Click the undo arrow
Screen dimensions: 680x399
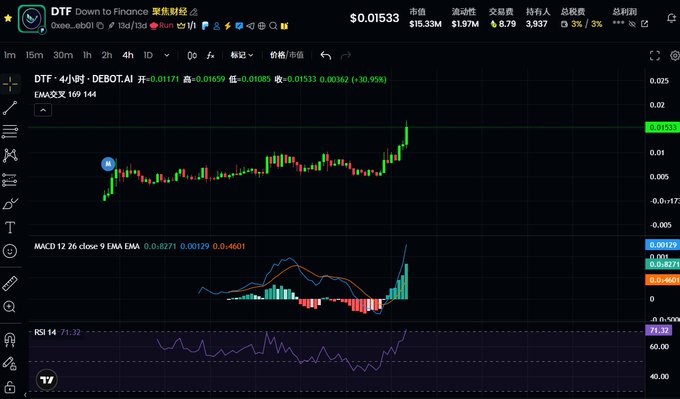click(x=326, y=56)
